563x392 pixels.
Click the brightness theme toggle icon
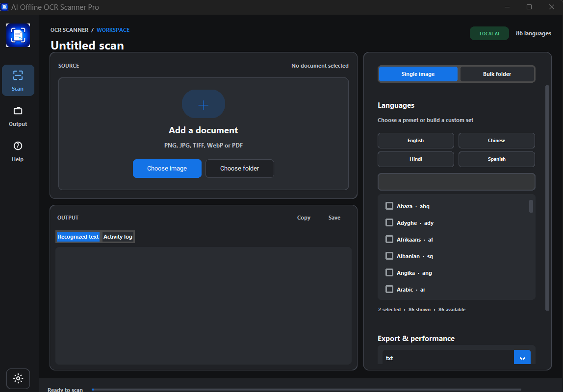pos(18,378)
